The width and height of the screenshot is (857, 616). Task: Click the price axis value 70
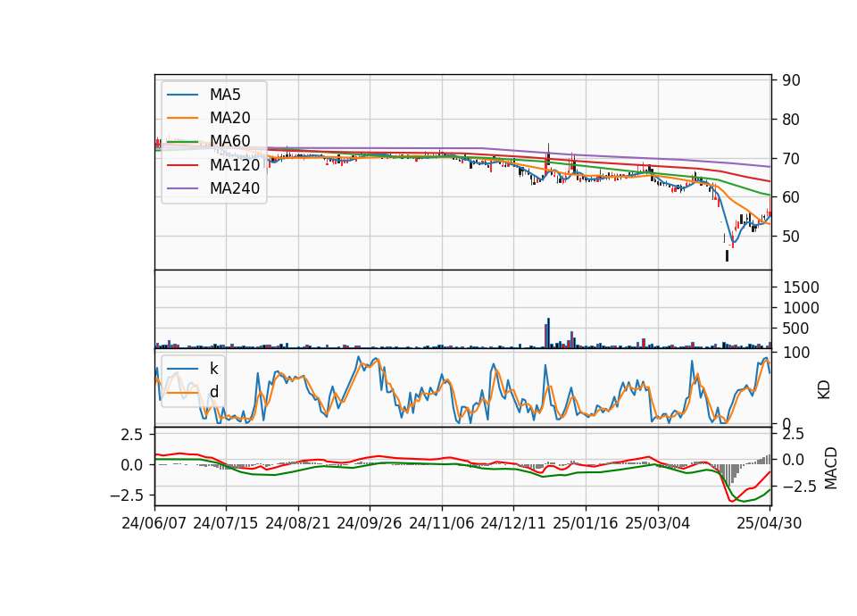(791, 159)
